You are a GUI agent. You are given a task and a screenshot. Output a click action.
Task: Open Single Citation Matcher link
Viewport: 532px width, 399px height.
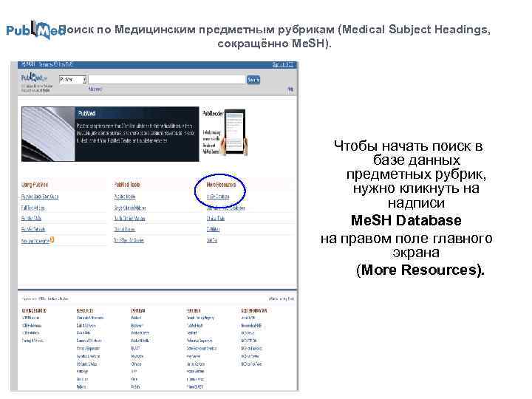pyautogui.click(x=130, y=208)
